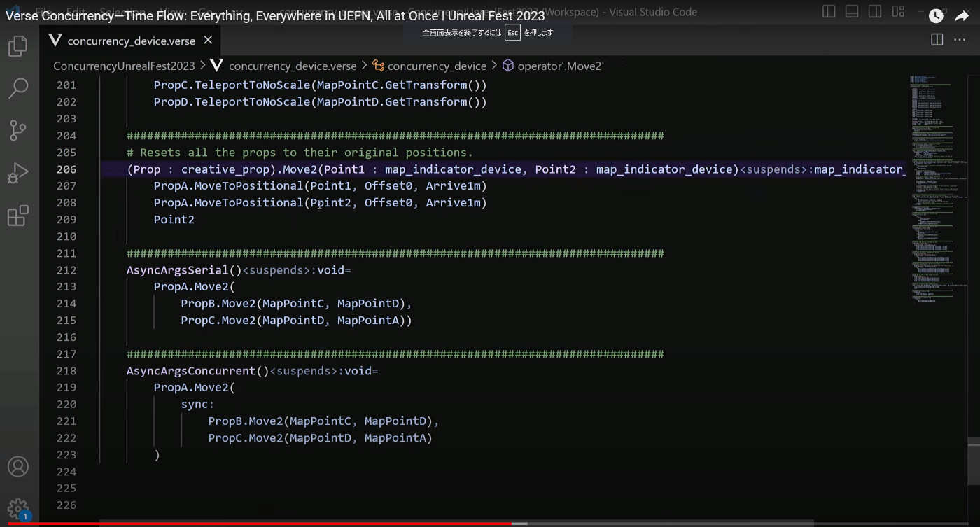Click the concurrency_device.verse breadcrumb
980x527 pixels.
tap(293, 66)
